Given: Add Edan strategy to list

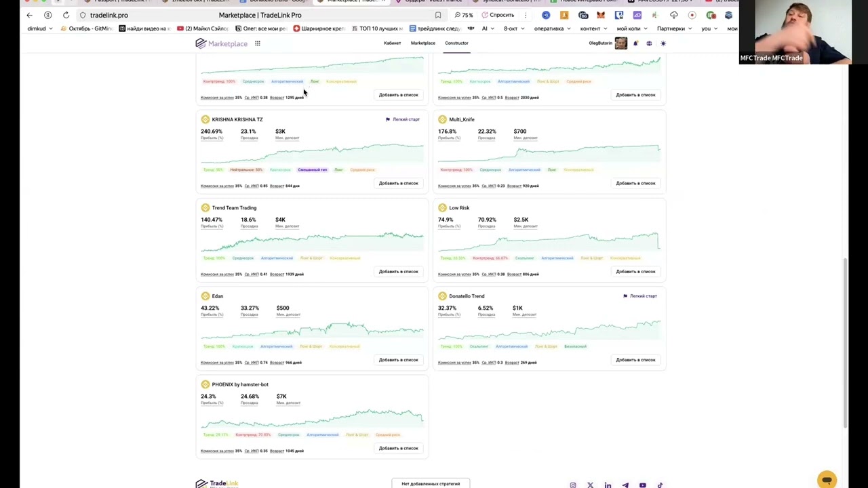Looking at the screenshot, I should [399, 360].
